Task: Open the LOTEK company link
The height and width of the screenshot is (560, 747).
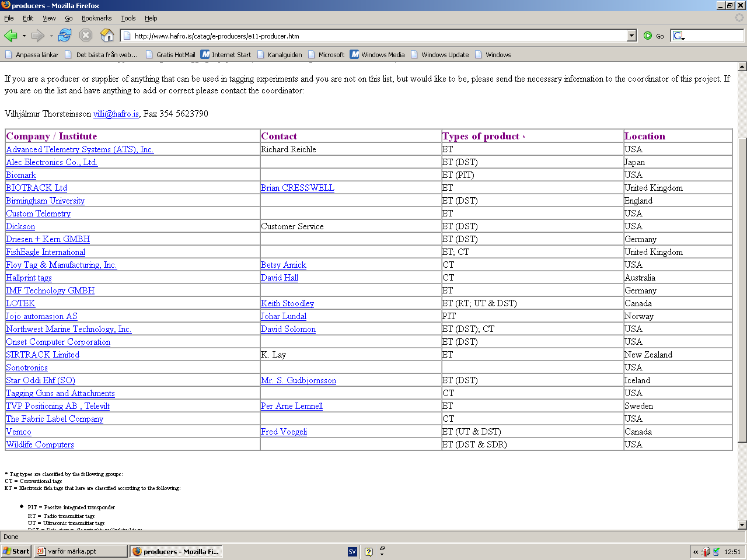Action: point(20,303)
